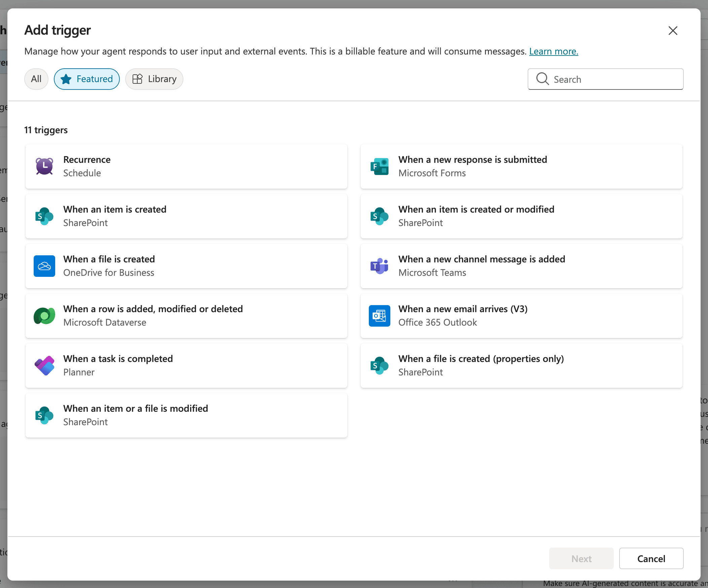Select the Featured filter tab
This screenshot has height=588, width=708.
click(86, 79)
